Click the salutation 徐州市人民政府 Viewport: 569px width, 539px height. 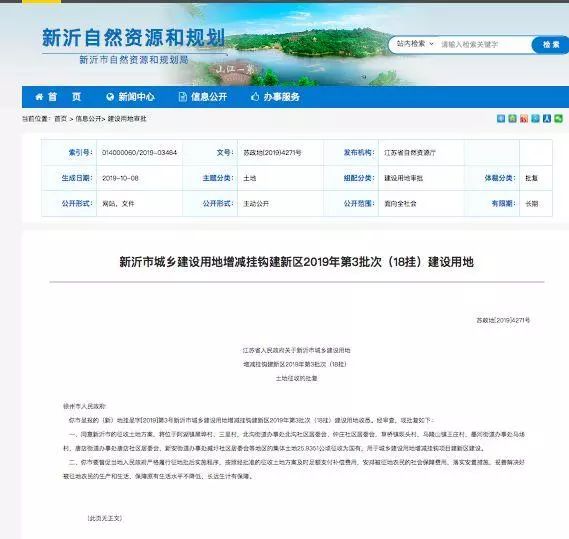[85, 406]
